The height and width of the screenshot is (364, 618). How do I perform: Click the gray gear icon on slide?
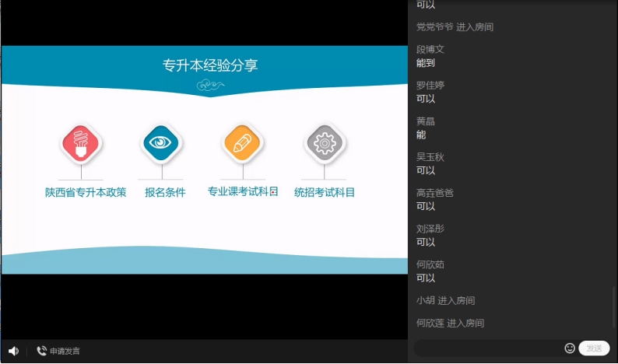click(x=325, y=143)
